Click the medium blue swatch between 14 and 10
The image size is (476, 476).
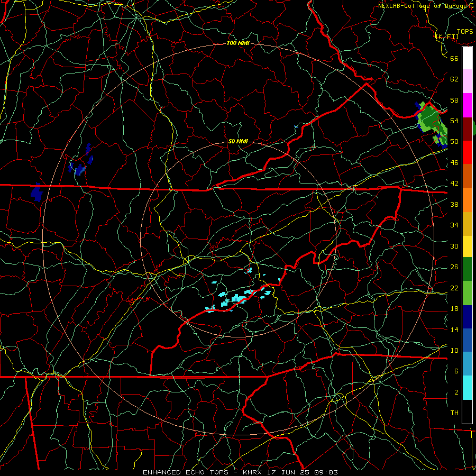pos(467,340)
